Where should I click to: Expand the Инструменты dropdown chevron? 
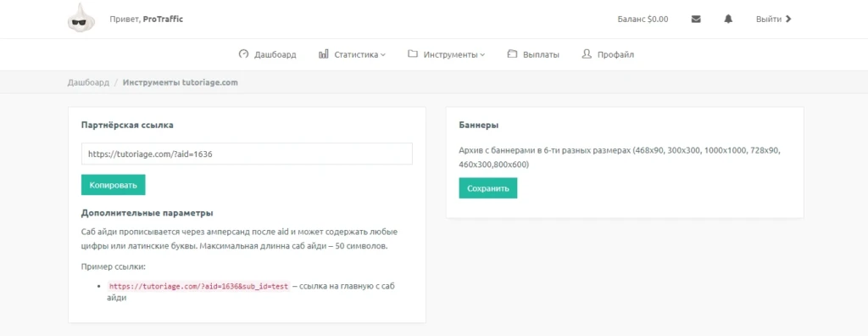click(482, 55)
